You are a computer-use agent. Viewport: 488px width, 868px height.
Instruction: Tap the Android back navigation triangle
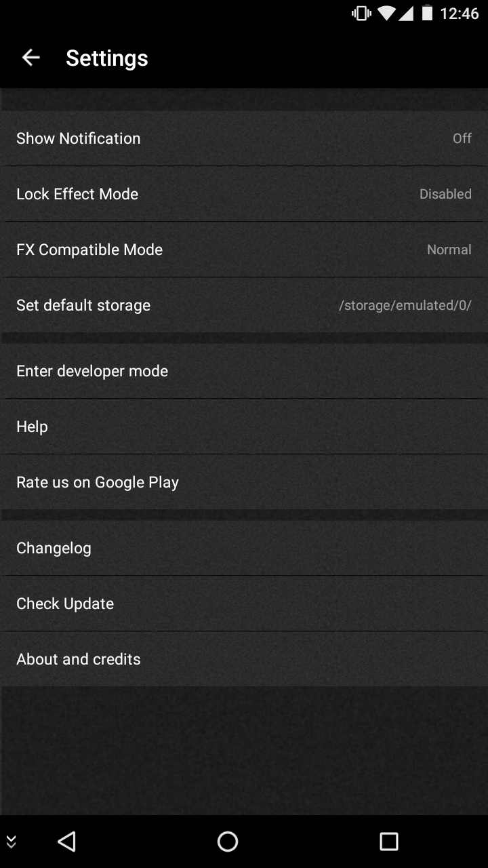click(x=66, y=842)
